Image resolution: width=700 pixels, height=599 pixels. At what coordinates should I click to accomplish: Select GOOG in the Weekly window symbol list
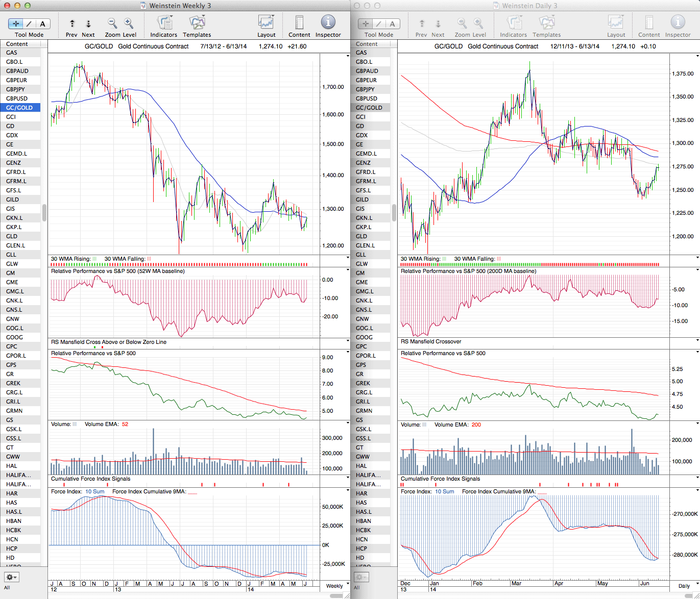tap(14, 337)
